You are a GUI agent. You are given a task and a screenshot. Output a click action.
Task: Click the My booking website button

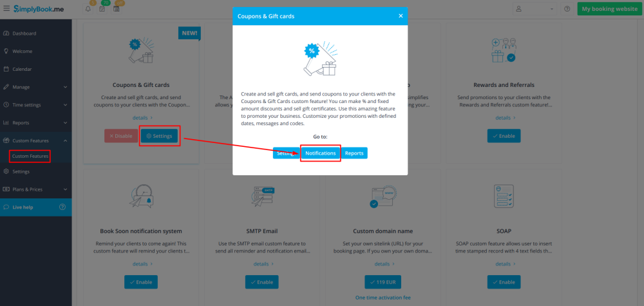pyautogui.click(x=609, y=8)
